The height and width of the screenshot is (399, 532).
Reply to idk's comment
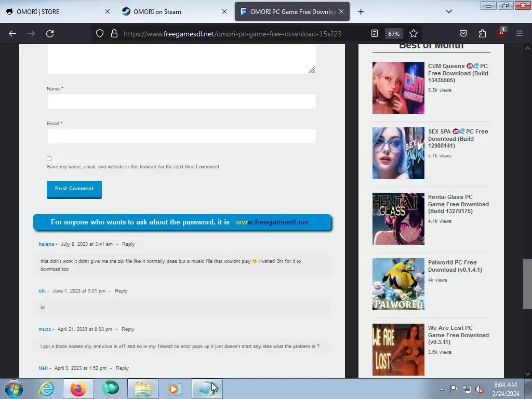[121, 291]
